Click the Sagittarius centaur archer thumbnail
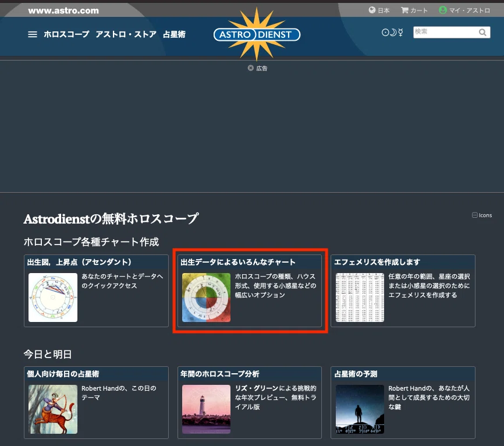Viewport: 504px width, 446px height. (53, 409)
